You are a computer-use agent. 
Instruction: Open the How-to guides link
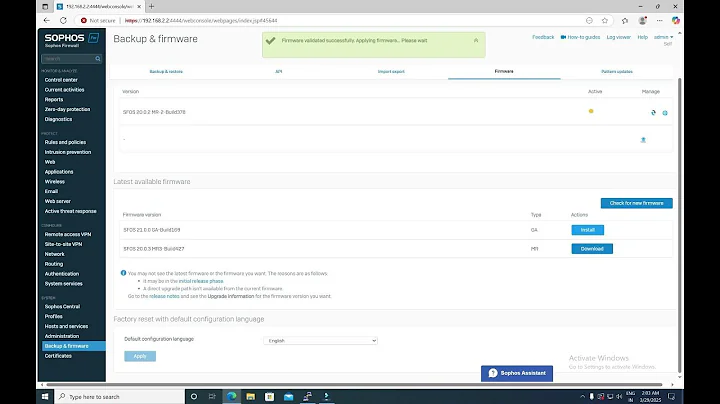click(x=584, y=37)
